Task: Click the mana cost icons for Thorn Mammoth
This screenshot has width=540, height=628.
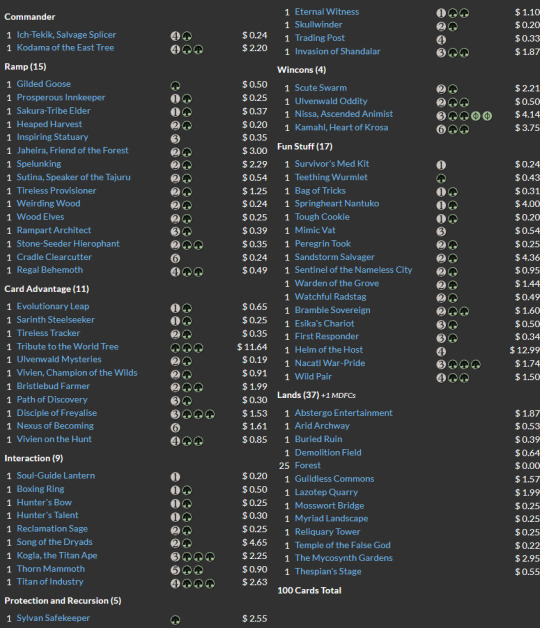Action: click(187, 570)
